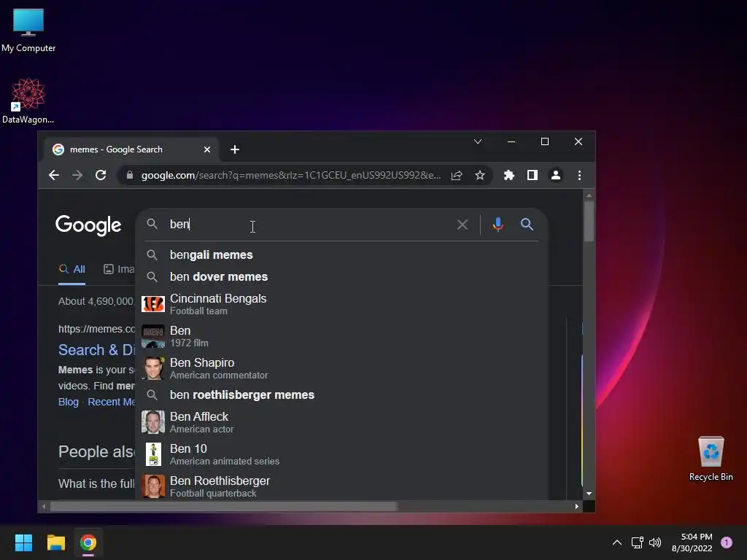Screen dimensions: 747x560
Task: Go back using Chrome's back arrow
Action: tap(54, 175)
